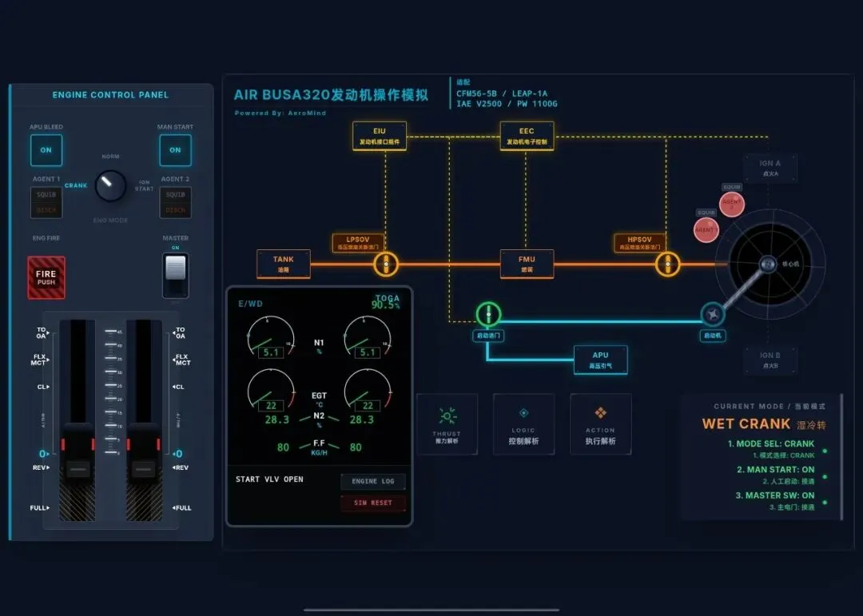
Task: Select IGN START position on ENG MODE selector
Action: 144,185
